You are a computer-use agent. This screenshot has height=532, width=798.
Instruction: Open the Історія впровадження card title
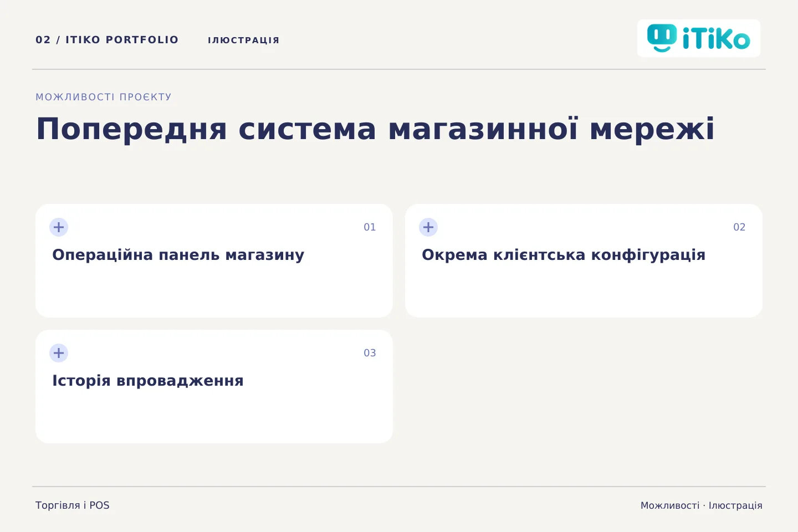[148, 381]
